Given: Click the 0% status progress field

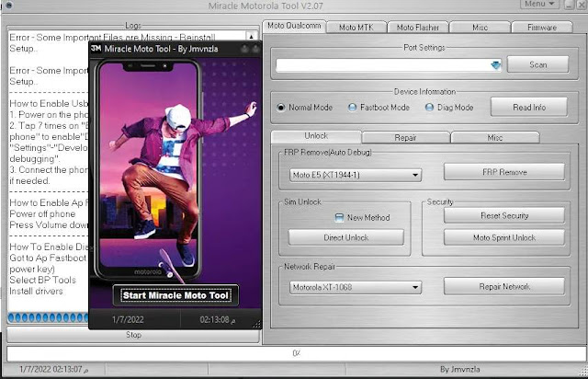Looking at the screenshot, I should point(296,353).
